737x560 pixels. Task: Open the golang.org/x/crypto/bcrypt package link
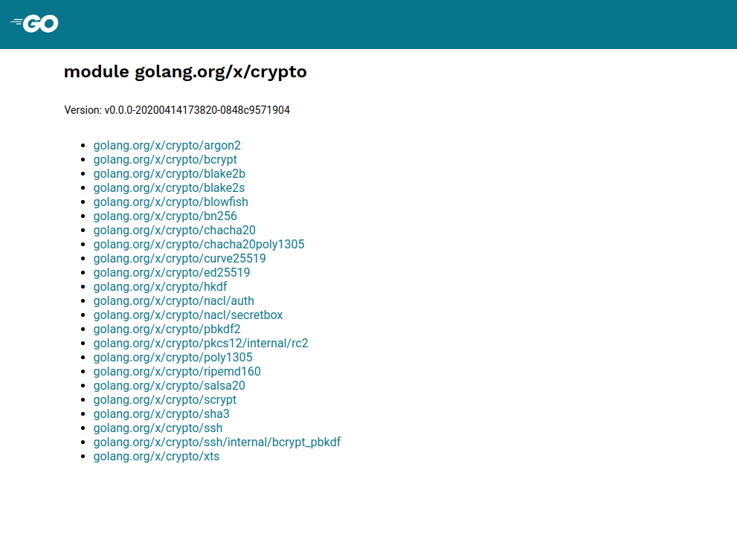(165, 159)
